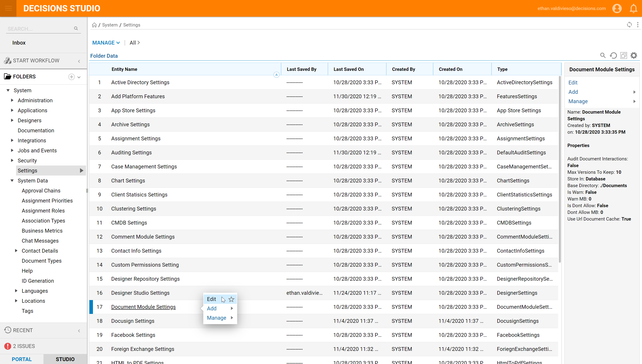Click the Folders folder icon
The image size is (642, 364).
tap(8, 76)
